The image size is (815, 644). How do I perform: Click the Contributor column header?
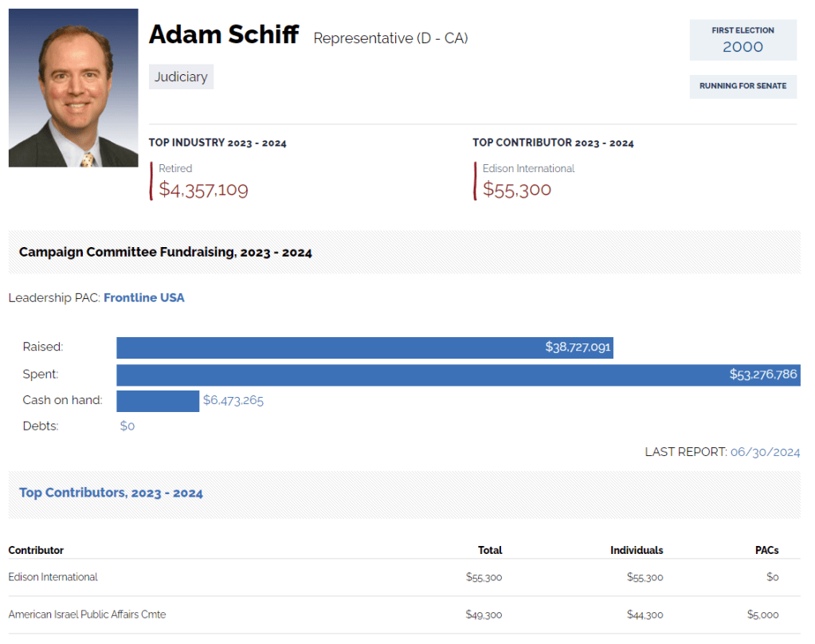(x=36, y=550)
